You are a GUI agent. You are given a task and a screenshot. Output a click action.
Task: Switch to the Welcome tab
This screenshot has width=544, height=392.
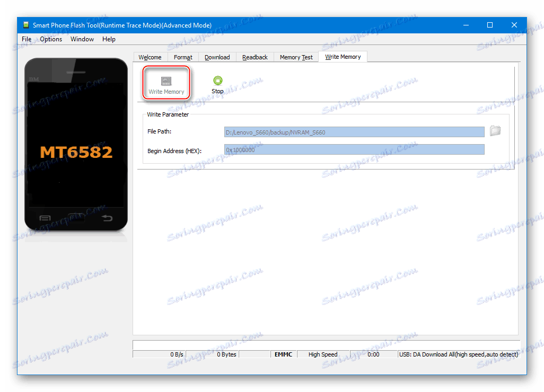pyautogui.click(x=150, y=57)
